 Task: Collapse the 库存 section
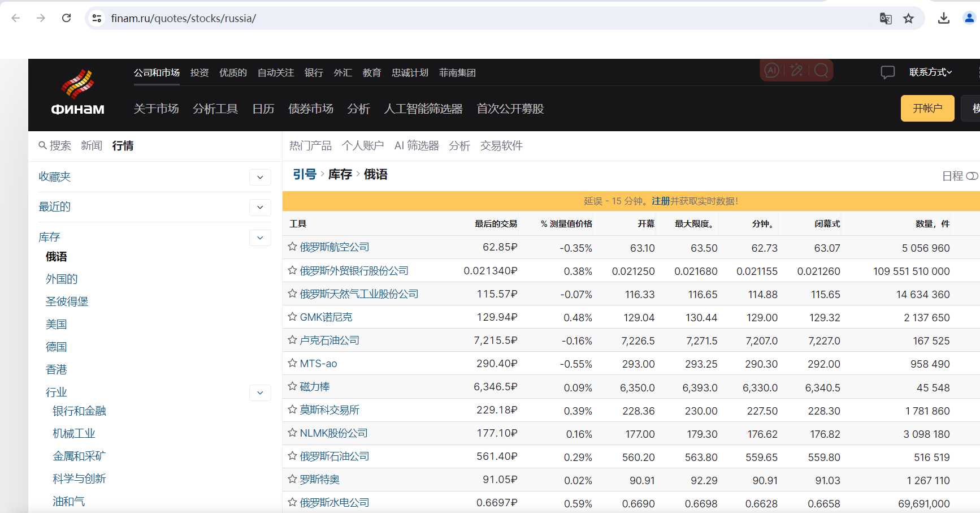tap(260, 238)
